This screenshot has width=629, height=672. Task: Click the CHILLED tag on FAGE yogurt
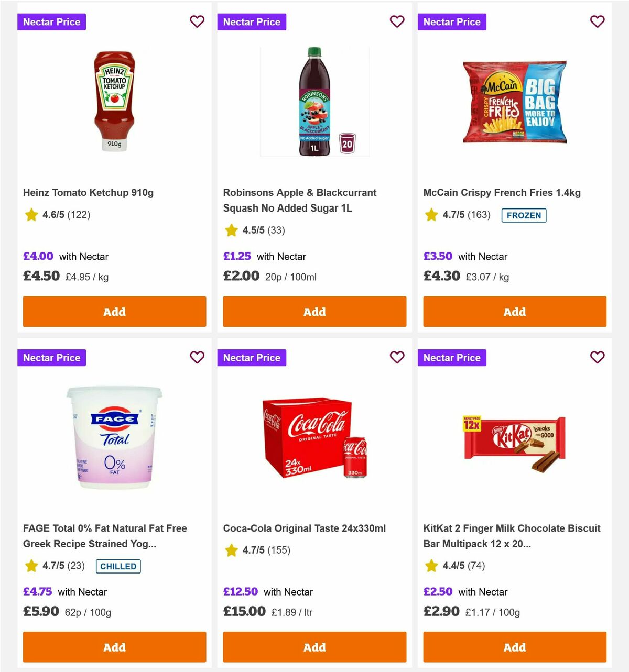pos(118,566)
